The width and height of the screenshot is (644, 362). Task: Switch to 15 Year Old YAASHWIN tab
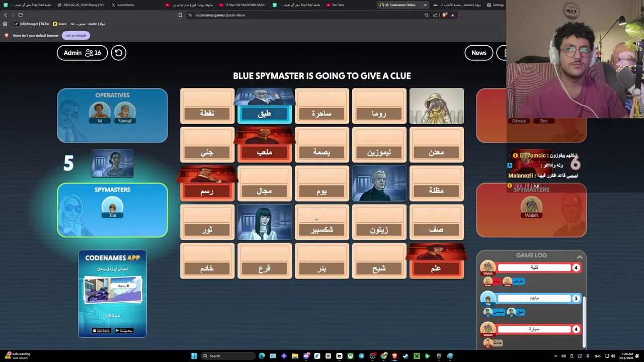click(243, 5)
